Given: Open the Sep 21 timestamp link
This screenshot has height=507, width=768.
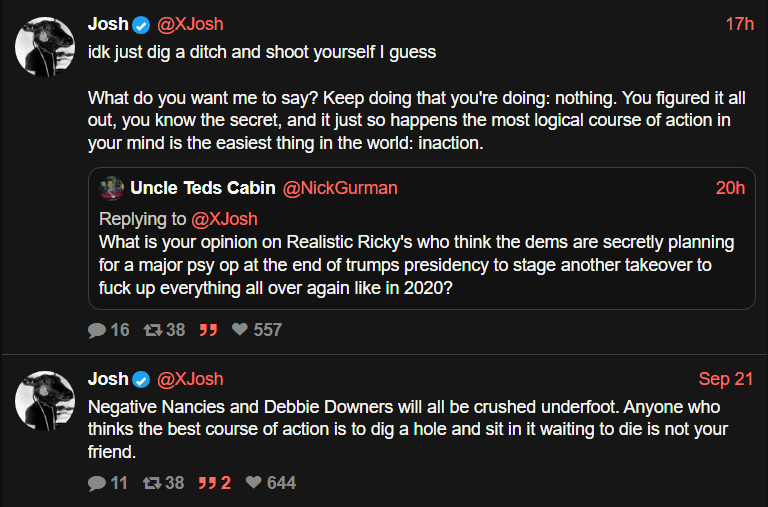Looking at the screenshot, I should click(726, 379).
